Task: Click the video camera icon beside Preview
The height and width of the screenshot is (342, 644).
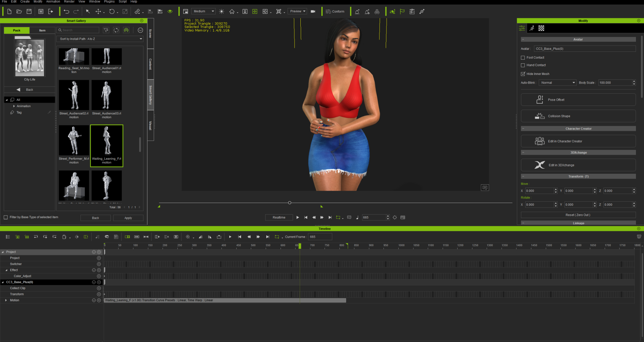Action: tap(313, 12)
